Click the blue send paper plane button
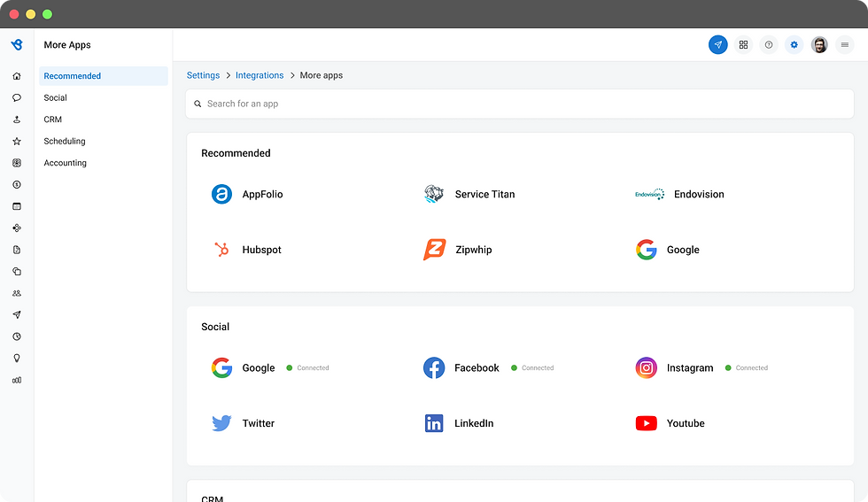Image resolution: width=868 pixels, height=502 pixels. click(718, 45)
